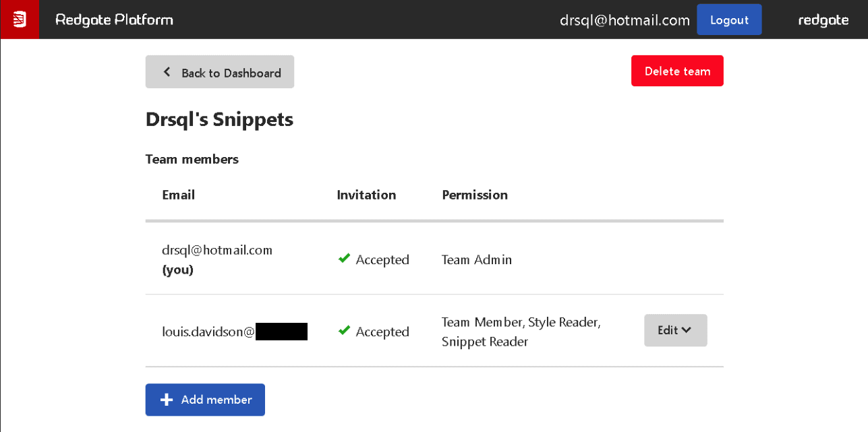
Task: Click the green checkmark beside louis.davidson's Accepted status
Action: (x=344, y=330)
